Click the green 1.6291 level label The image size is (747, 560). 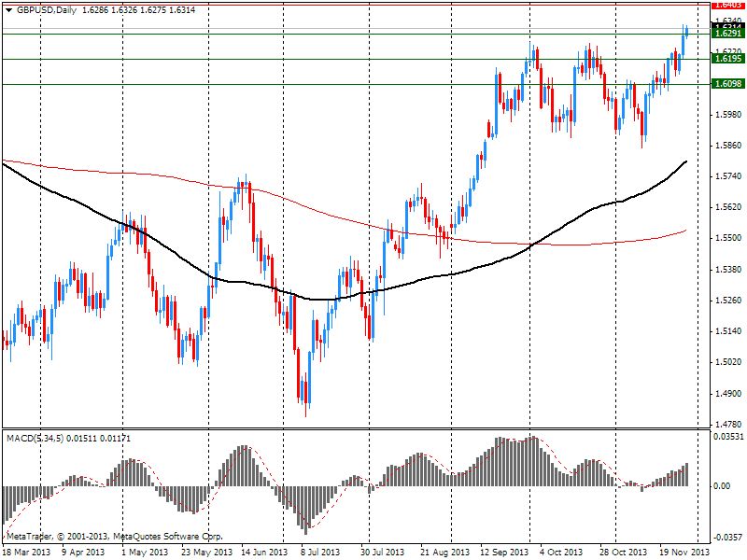pyautogui.click(x=726, y=34)
